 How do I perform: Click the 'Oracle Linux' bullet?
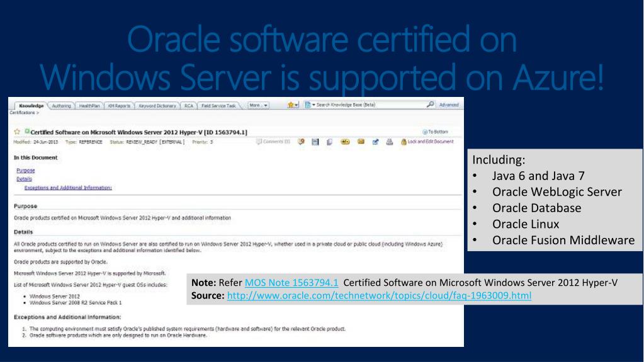tap(526, 224)
